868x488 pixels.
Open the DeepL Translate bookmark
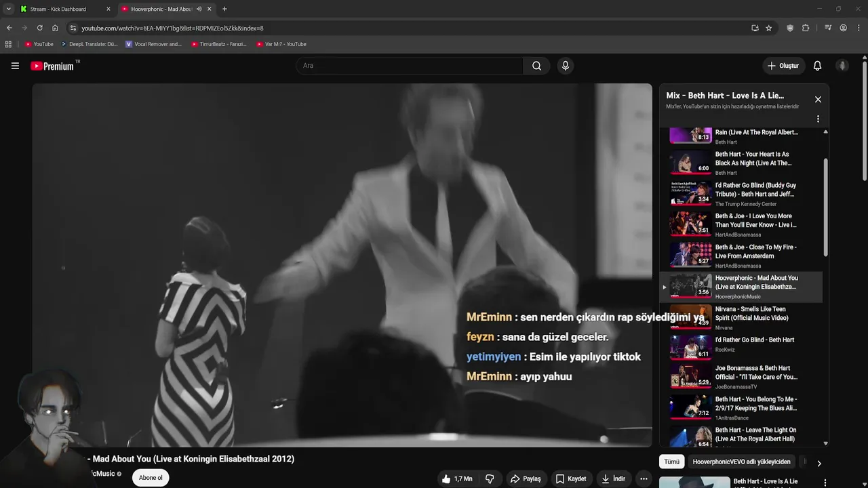pyautogui.click(x=90, y=44)
